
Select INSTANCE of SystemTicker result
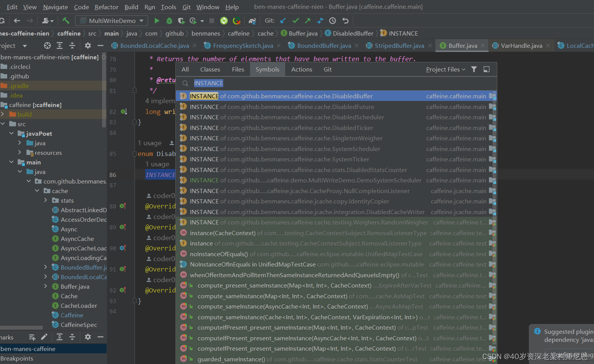click(x=336, y=159)
